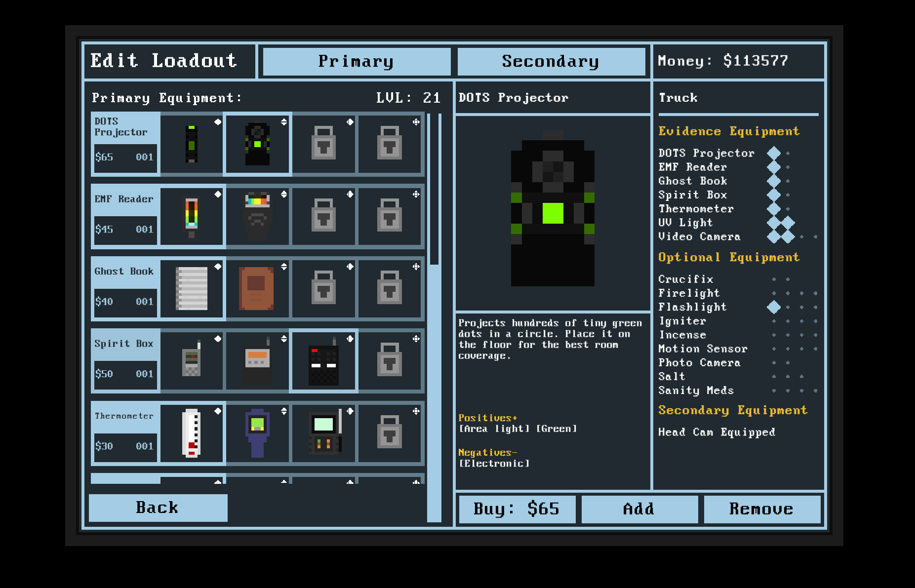Click the locked tier 4 Ghost Book slot
Image resolution: width=915 pixels, height=588 pixels.
point(390,288)
